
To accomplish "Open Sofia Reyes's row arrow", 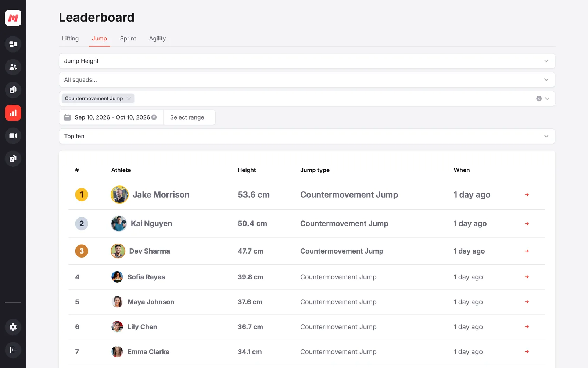I will coord(527,277).
